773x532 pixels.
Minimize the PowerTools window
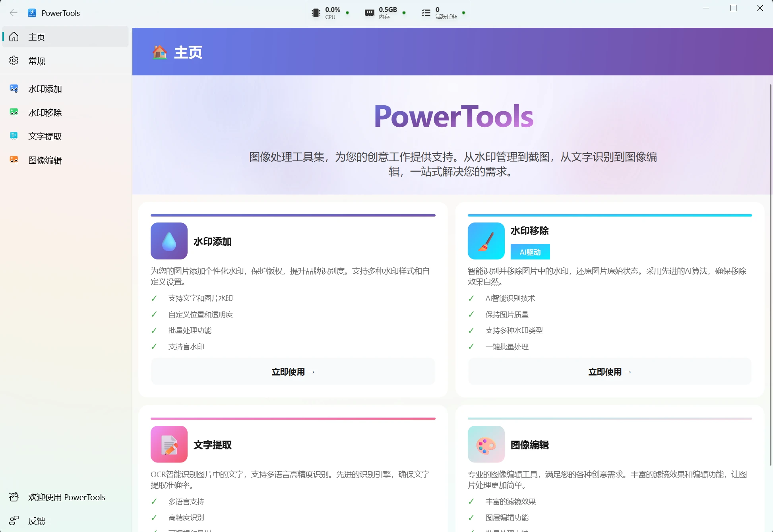pyautogui.click(x=706, y=8)
